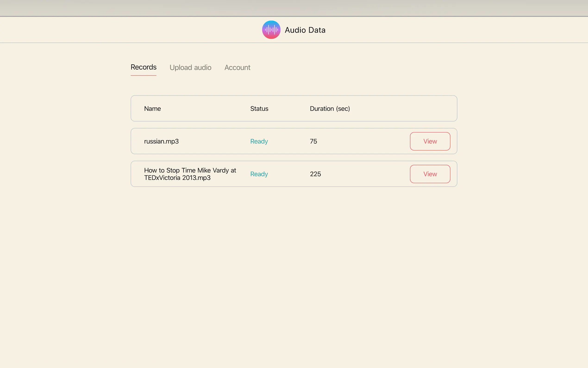
Task: Click the Audio Data title text
Action: point(305,30)
